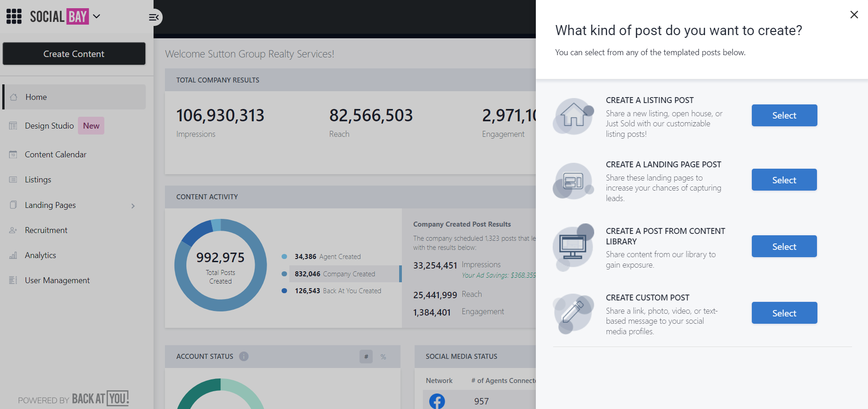
Task: Click the Account Status info icon
Action: pos(244,357)
